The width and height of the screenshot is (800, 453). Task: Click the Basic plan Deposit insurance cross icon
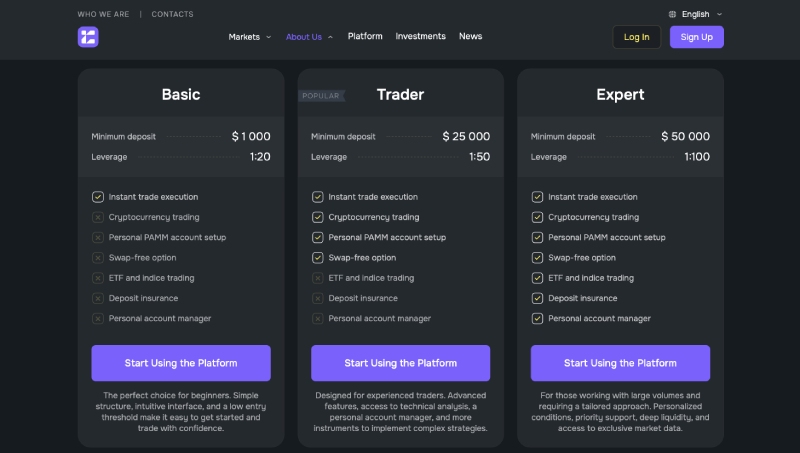coord(98,298)
